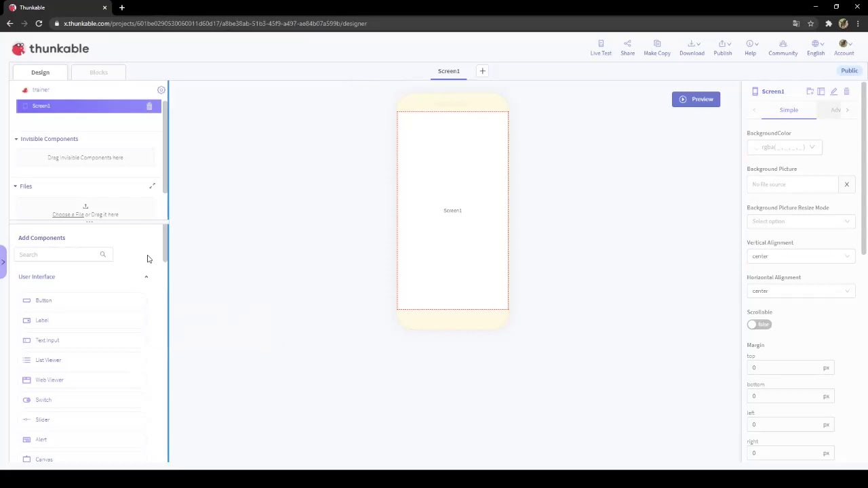The height and width of the screenshot is (488, 868).
Task: Open the Account menu
Action: click(x=844, y=48)
